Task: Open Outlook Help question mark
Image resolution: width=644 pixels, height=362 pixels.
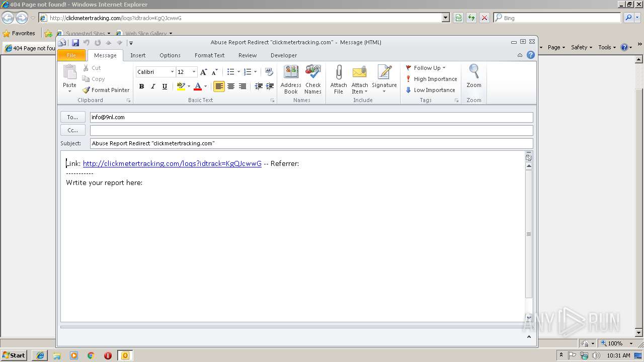Action: (x=530, y=55)
